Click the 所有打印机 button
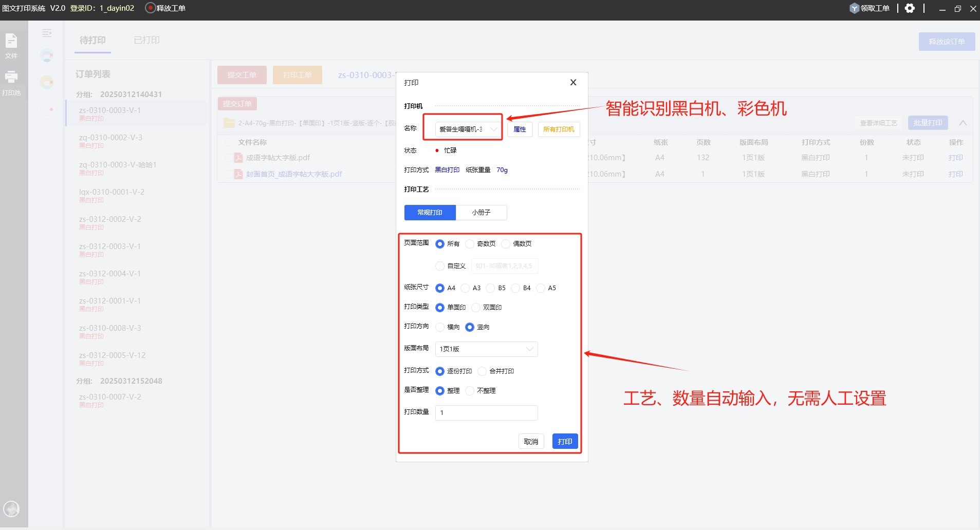 559,129
